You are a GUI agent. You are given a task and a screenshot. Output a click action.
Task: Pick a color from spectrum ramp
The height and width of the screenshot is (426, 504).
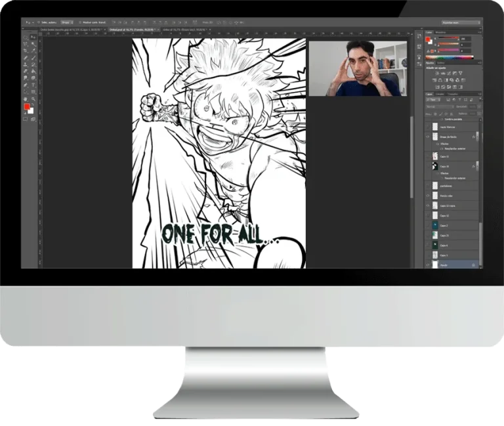(x=450, y=57)
